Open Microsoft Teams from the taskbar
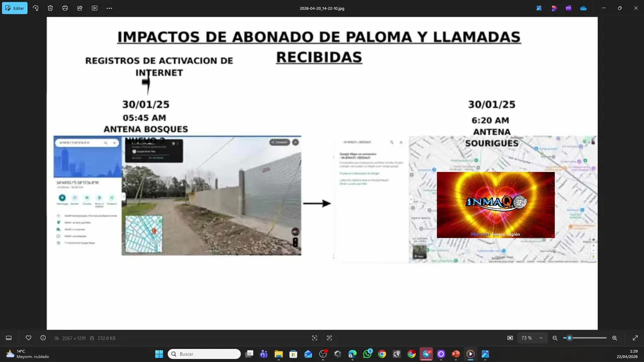The width and height of the screenshot is (644, 362). (264, 354)
